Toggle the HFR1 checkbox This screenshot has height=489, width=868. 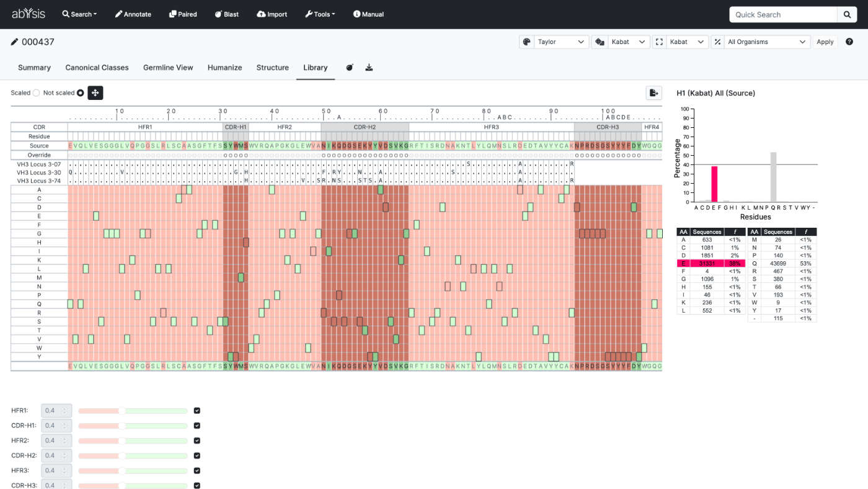click(197, 411)
